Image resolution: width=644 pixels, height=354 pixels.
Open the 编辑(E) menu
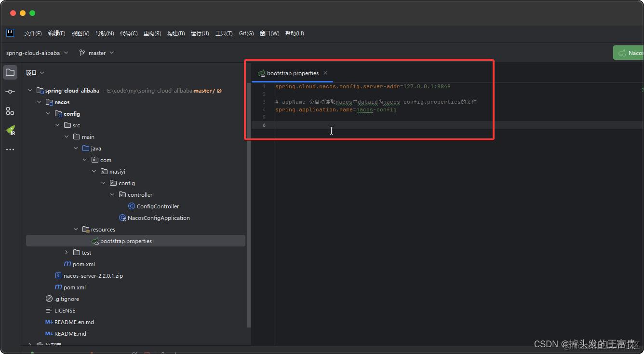pos(56,33)
